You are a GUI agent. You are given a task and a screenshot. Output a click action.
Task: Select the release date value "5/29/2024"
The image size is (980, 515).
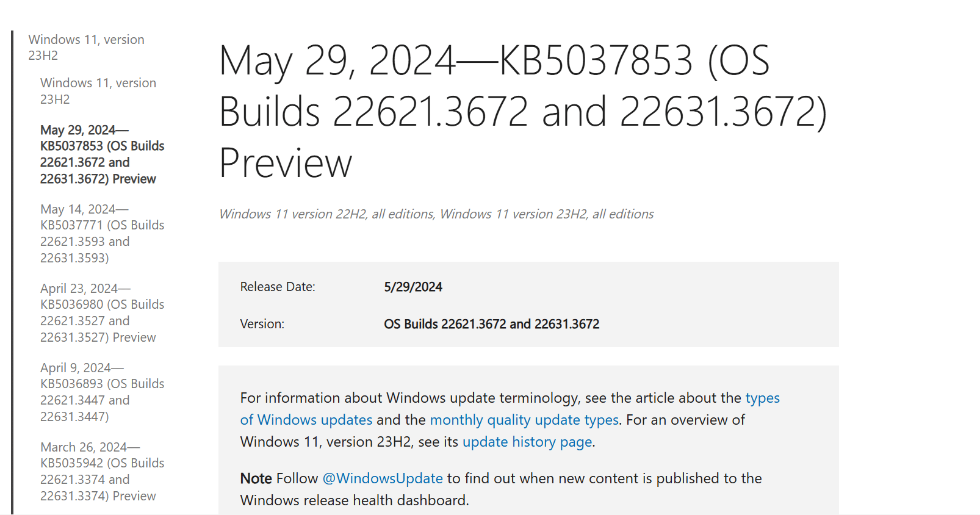tap(414, 287)
